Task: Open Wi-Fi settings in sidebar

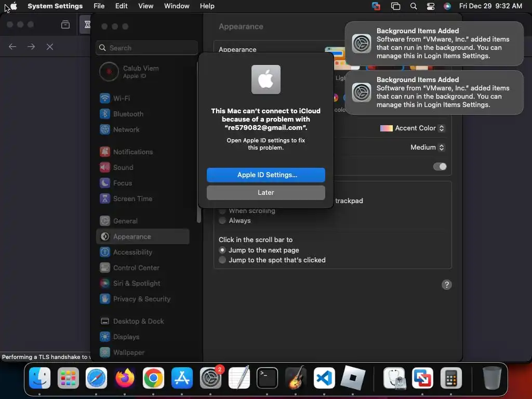Action: (x=142, y=98)
